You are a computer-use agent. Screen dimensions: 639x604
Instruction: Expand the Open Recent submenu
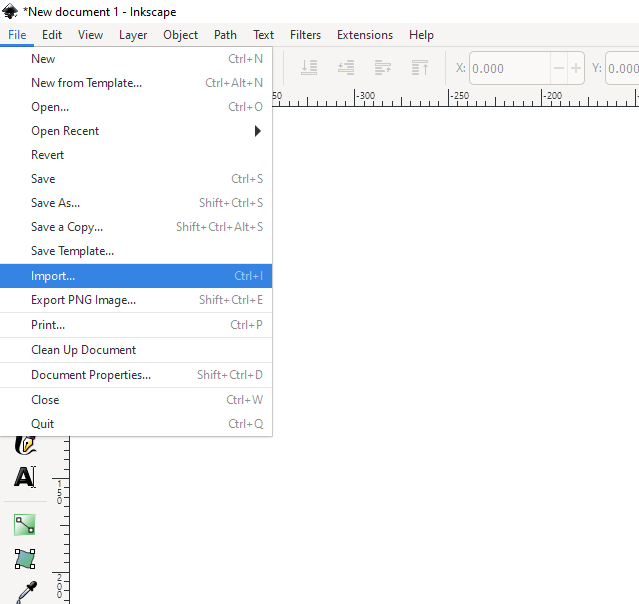[x=136, y=131]
